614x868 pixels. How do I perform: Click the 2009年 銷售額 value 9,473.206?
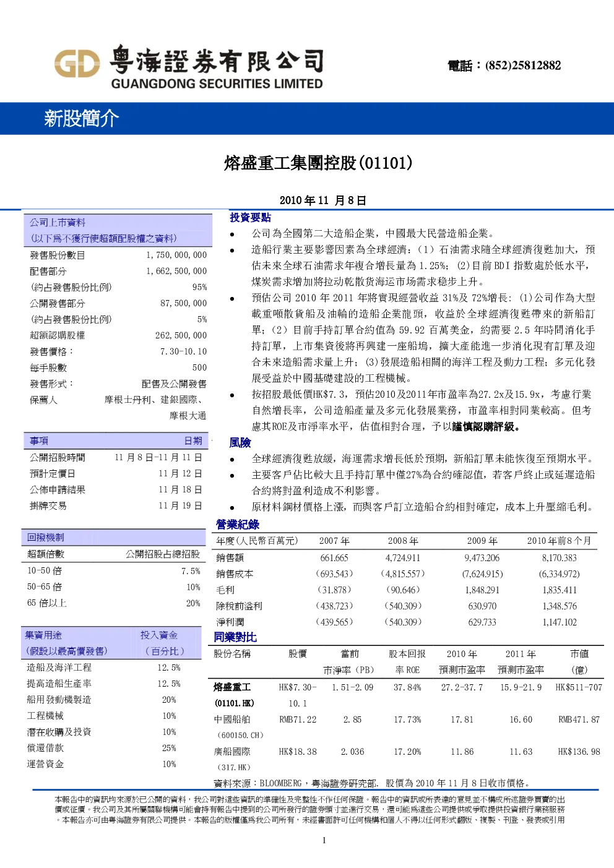pyautogui.click(x=482, y=558)
